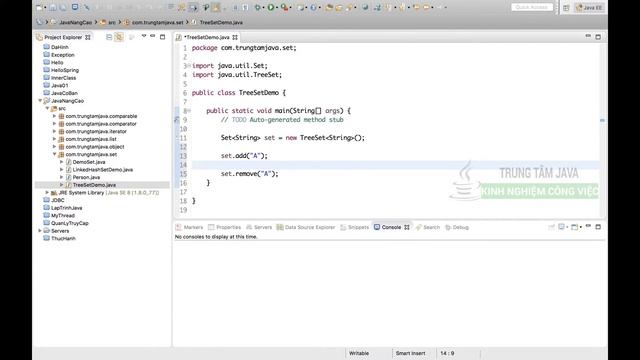Image resolution: width=640 pixels, height=360 pixels.
Task: Place cursor on empty line 14
Action: 395,165
